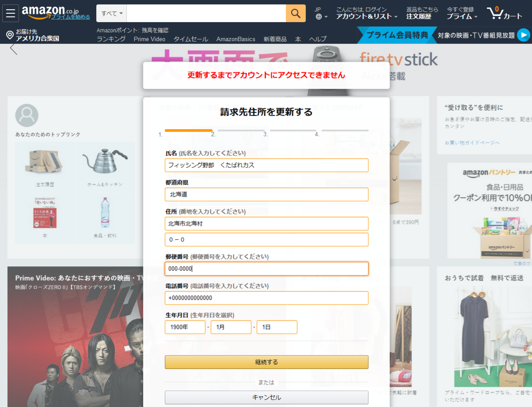The image size is (532, 407).
Task: Click Prime Video in navigation bar
Action: [x=149, y=39]
